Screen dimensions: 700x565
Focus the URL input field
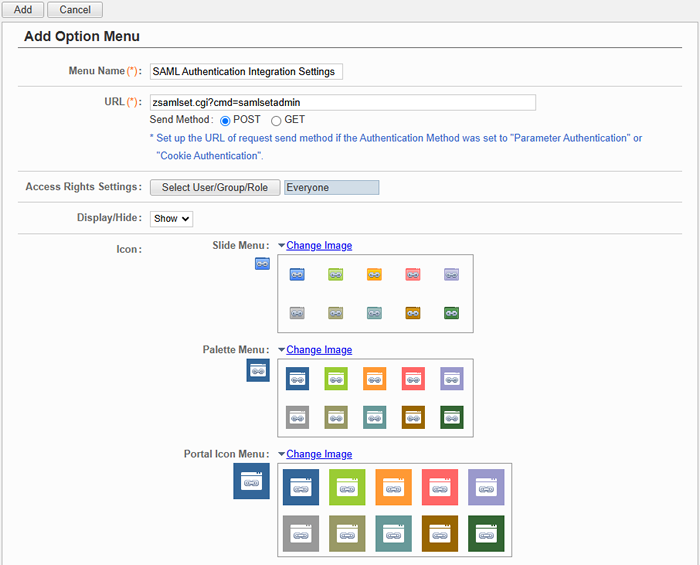[x=342, y=102]
